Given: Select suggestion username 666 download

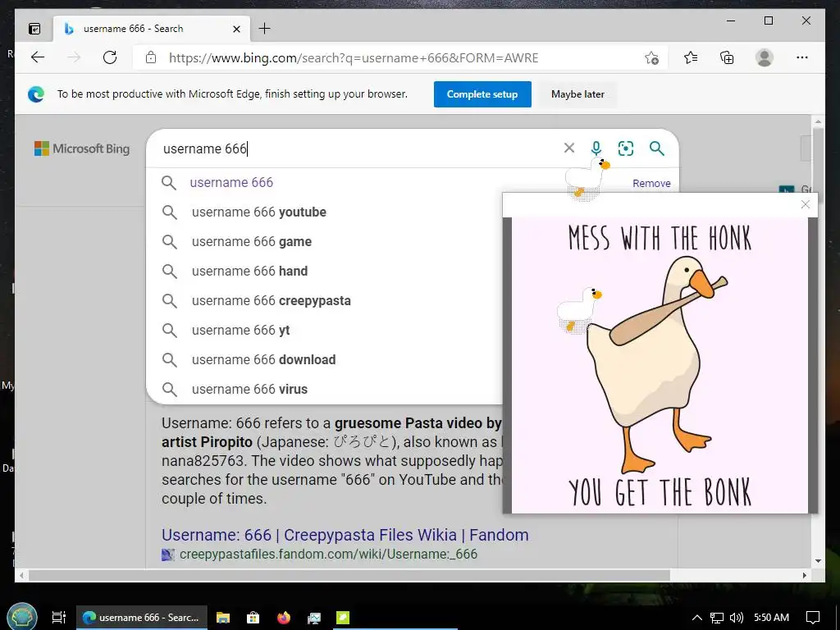Looking at the screenshot, I should (263, 359).
